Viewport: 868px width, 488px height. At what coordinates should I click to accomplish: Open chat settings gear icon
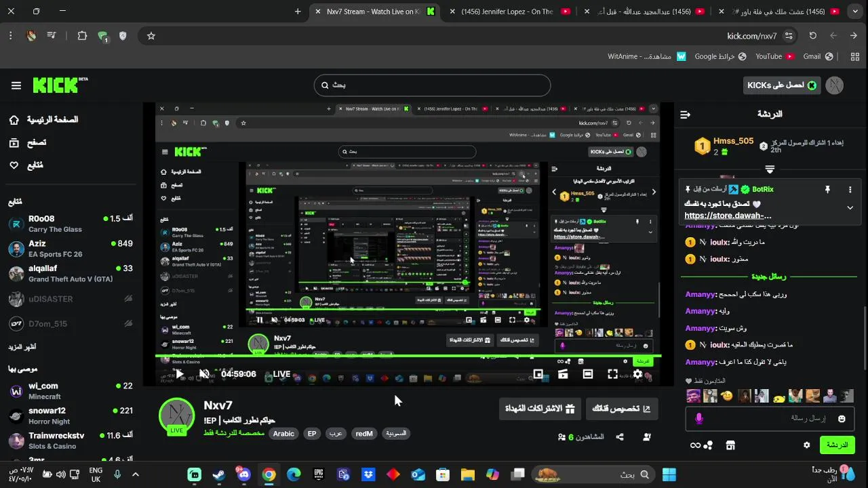(806, 445)
